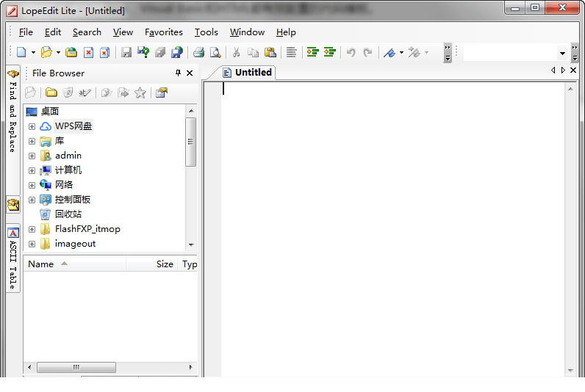This screenshot has width=585, height=392.
Task: Expand the FlashFXP_itmop folder node
Action: [x=32, y=229]
